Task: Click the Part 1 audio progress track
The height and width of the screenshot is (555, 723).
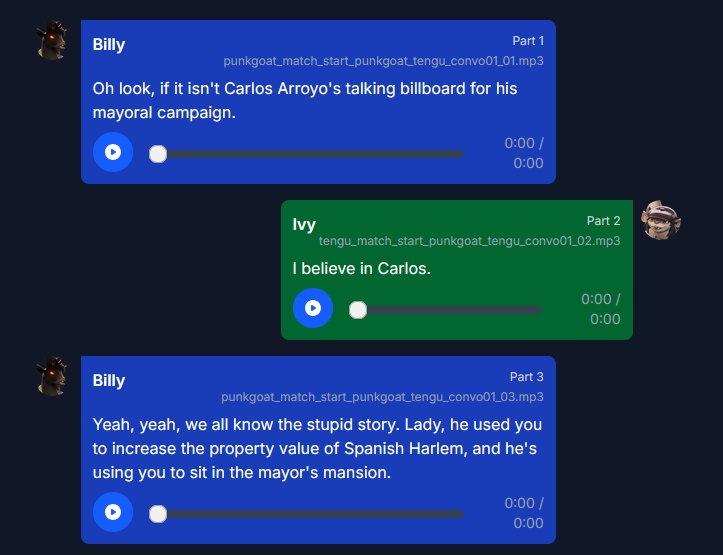Action: click(306, 154)
